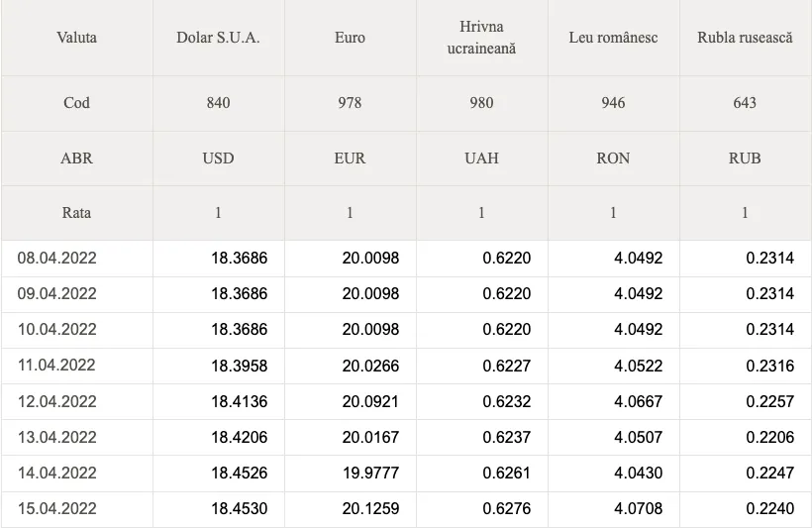Select the USD abbreviation cell
812x528 pixels.
[218, 158]
